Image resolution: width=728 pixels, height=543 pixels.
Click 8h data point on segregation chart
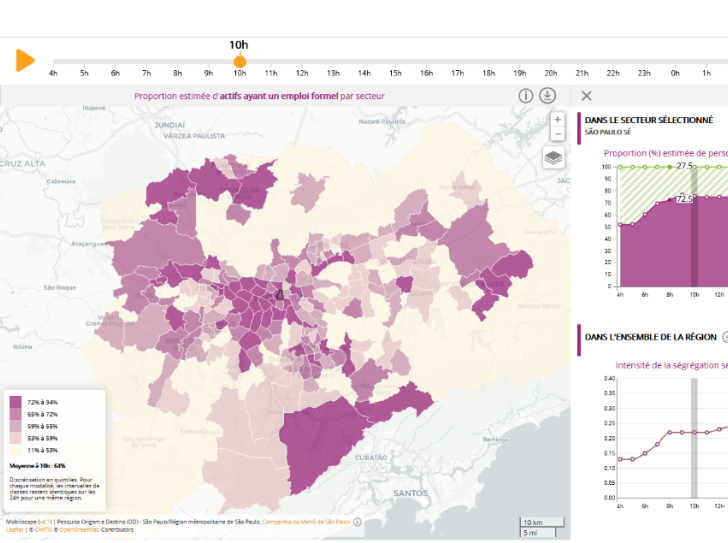coord(667,432)
